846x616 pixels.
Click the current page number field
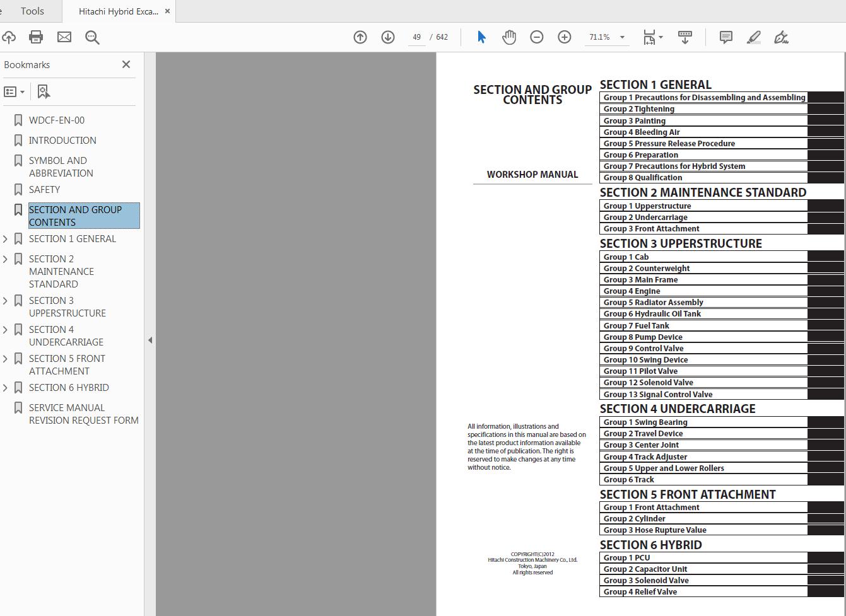[x=416, y=37]
